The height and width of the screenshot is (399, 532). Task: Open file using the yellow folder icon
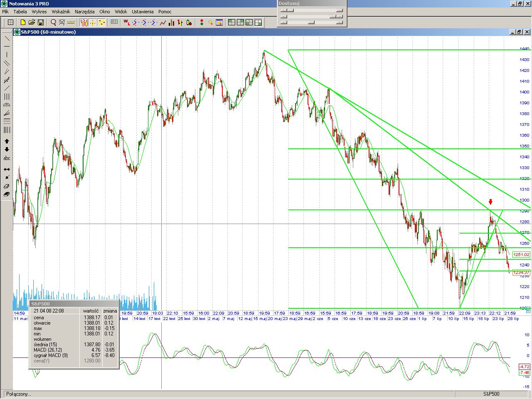(x=32, y=22)
